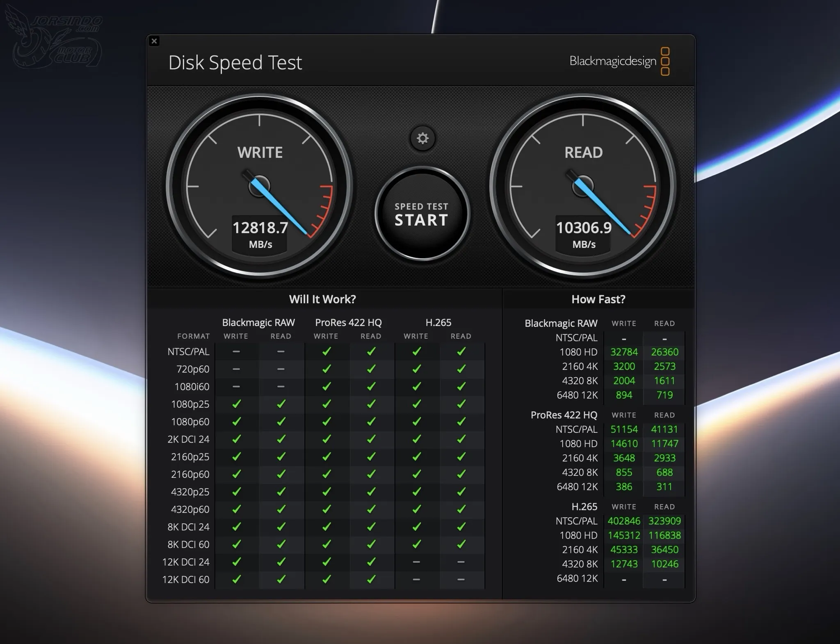Click the ProRes 422 HQ section label in How Fast
Viewport: 840px width, 644px height.
[564, 415]
